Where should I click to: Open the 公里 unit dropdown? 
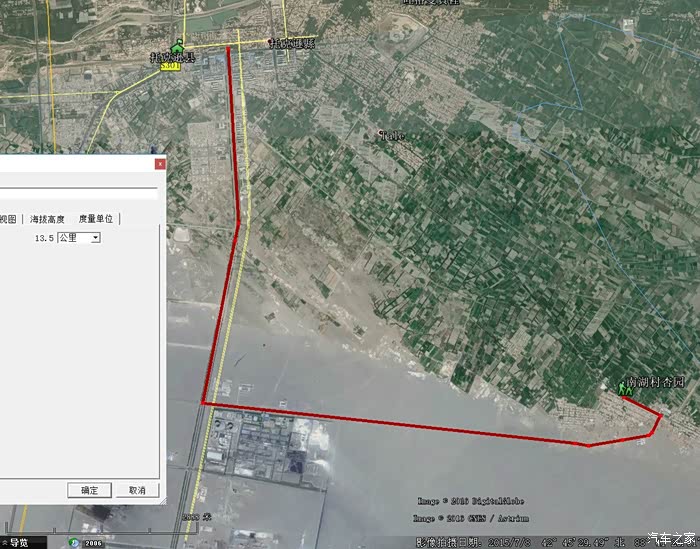click(x=79, y=237)
